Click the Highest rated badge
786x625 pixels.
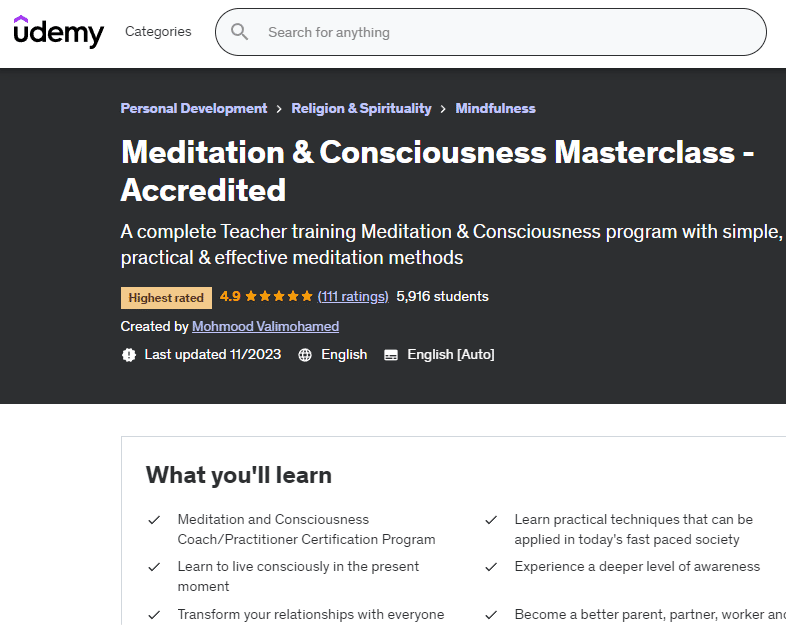[166, 298]
